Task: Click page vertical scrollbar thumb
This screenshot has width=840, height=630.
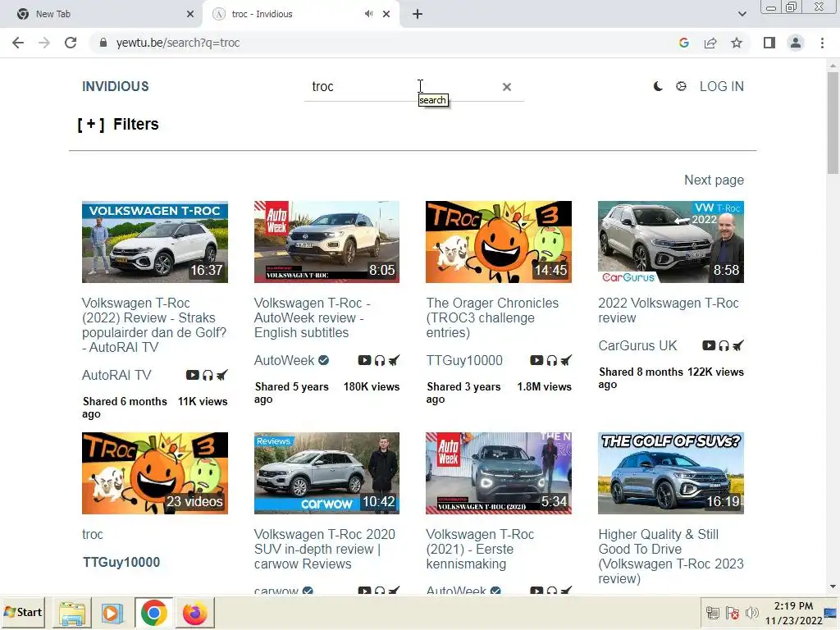Action: coord(833,123)
